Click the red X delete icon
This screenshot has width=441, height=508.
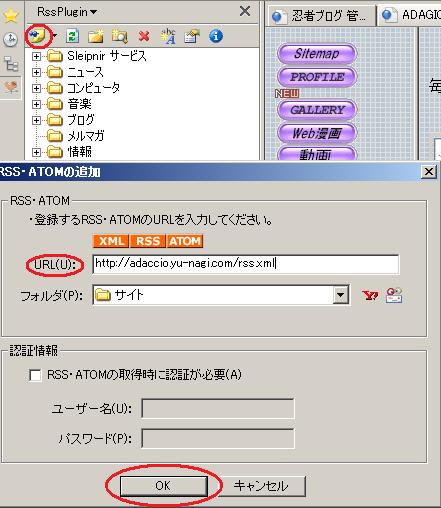pos(144,36)
